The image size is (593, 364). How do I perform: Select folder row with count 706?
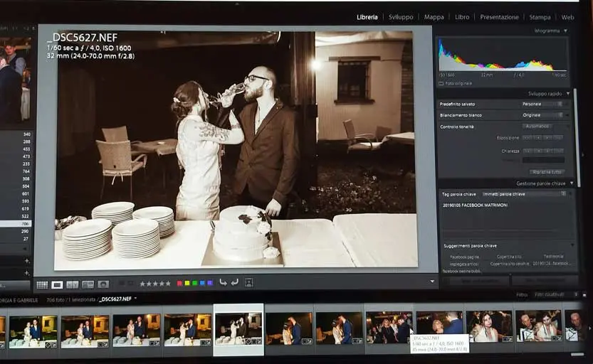16,223
